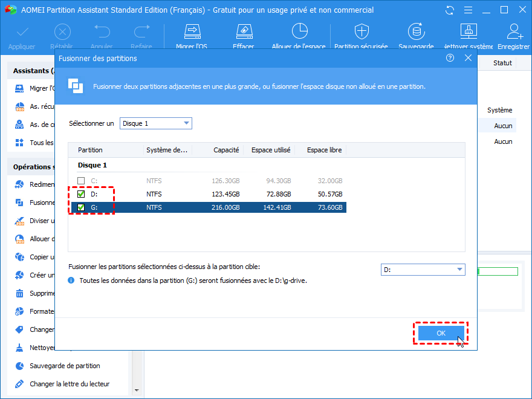Screen dimensions: 532x399
Task: Select Migrer l'OS wizard in sidebar
Action: 34,88
